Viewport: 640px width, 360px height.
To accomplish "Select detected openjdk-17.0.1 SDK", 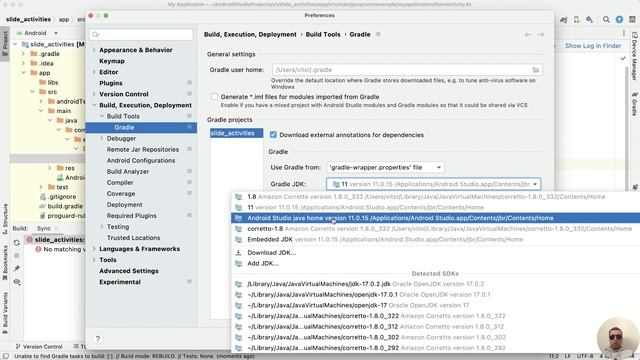I will [435, 294].
